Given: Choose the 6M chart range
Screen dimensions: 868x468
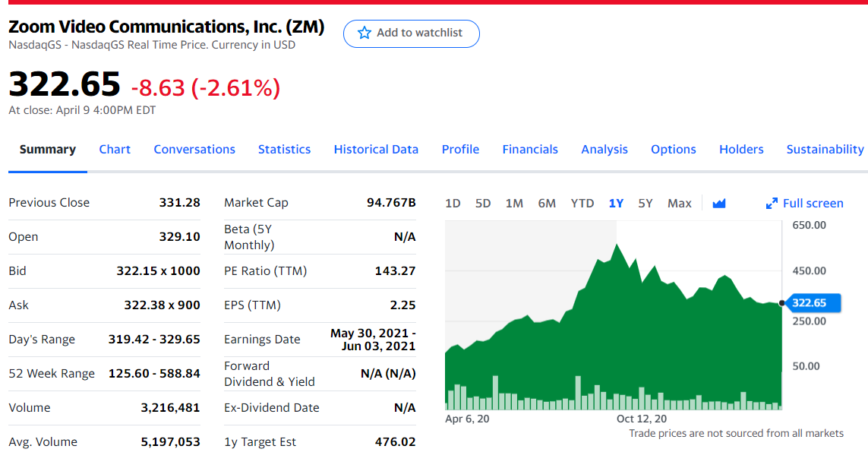Looking at the screenshot, I should (x=547, y=203).
